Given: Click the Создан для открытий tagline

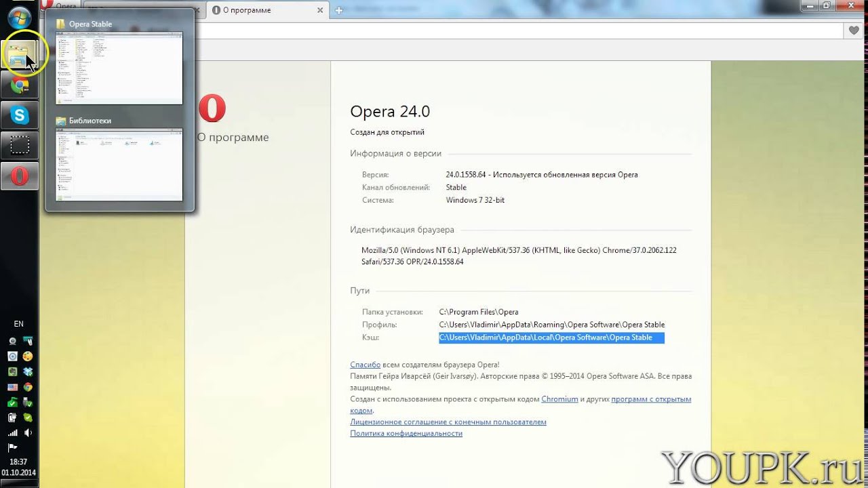Looking at the screenshot, I should pos(387,132).
